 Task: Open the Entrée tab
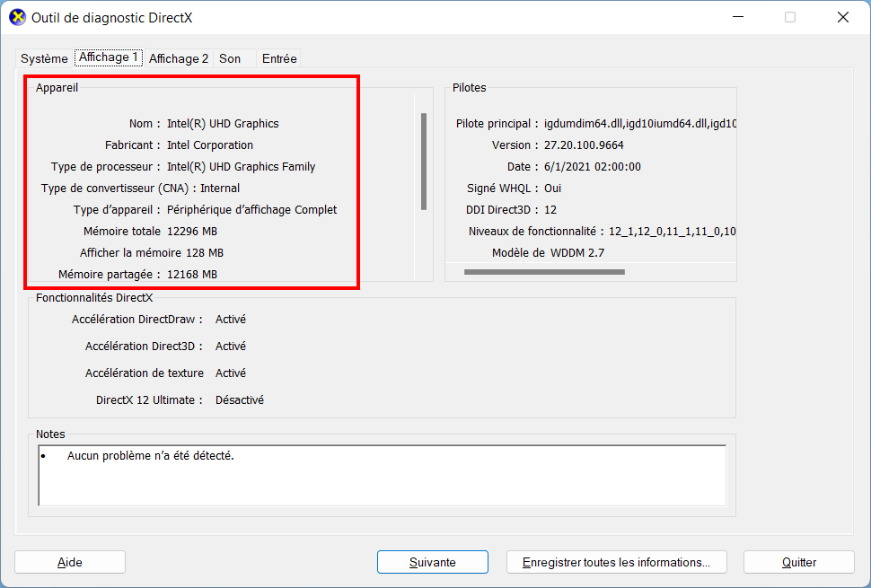coord(279,58)
